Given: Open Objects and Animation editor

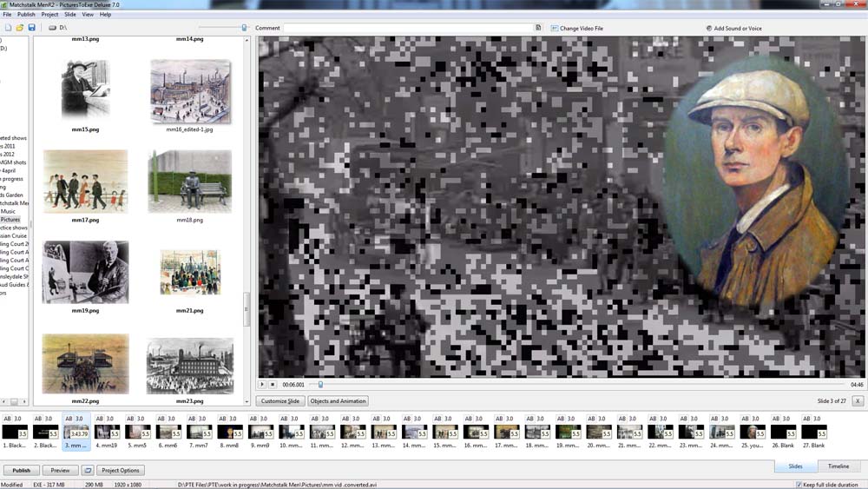Looking at the screenshot, I should click(x=338, y=401).
